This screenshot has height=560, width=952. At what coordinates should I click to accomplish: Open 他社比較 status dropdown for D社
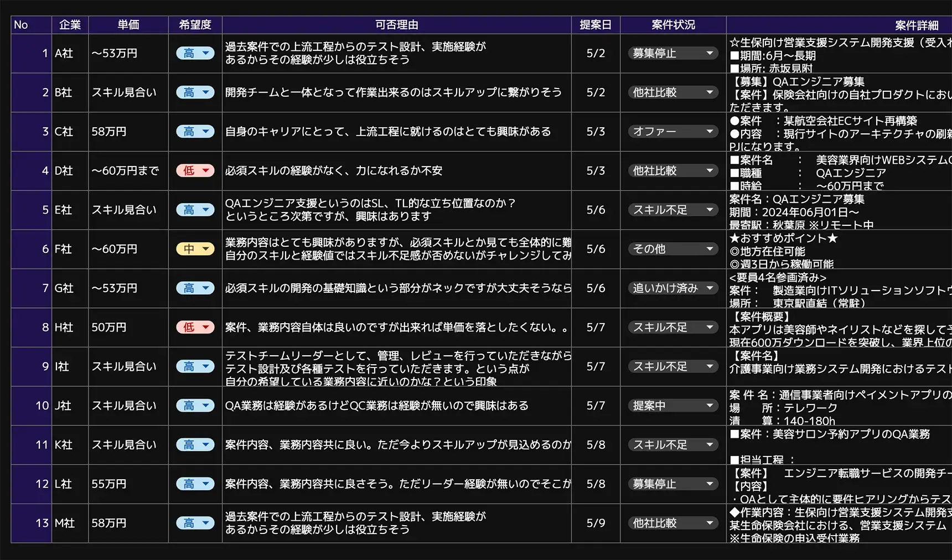[x=673, y=170]
